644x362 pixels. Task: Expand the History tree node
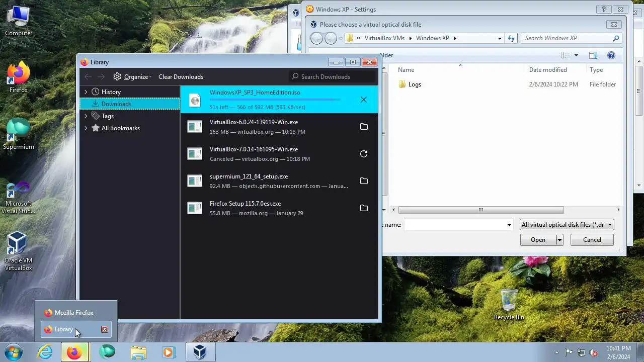click(86, 92)
